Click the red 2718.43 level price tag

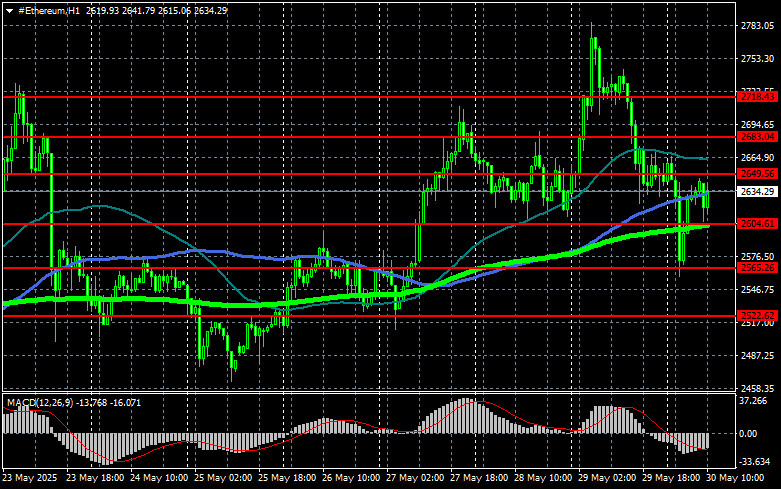pyautogui.click(x=757, y=97)
